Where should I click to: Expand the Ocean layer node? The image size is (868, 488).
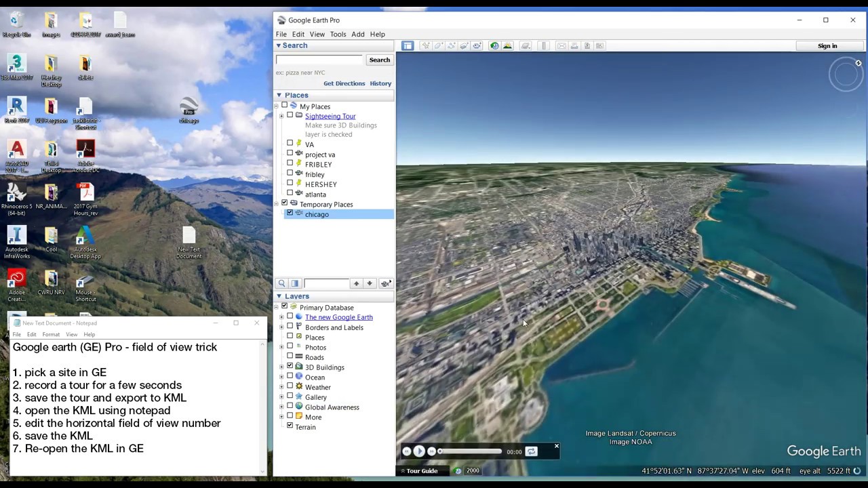(x=281, y=377)
